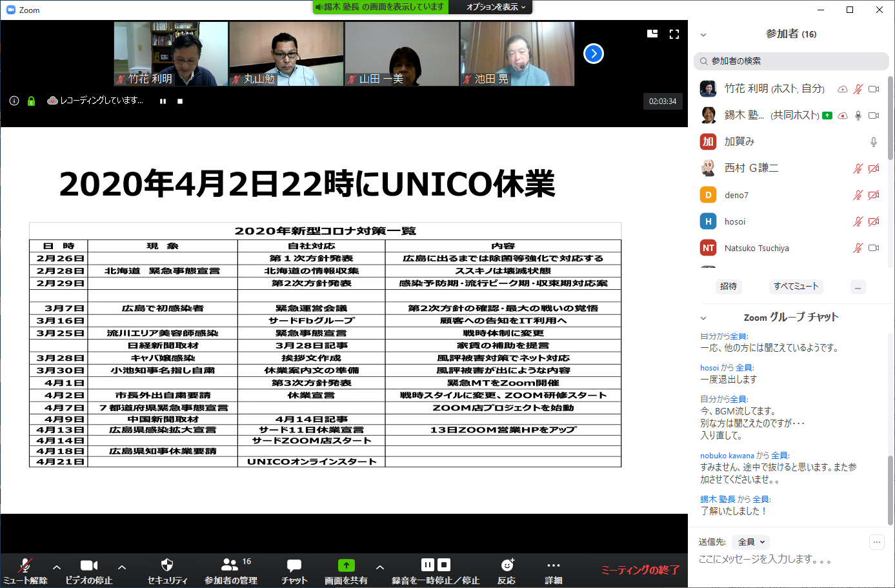The width and height of the screenshot is (895, 588).
Task: Click 招待 invite button
Action: point(729,286)
